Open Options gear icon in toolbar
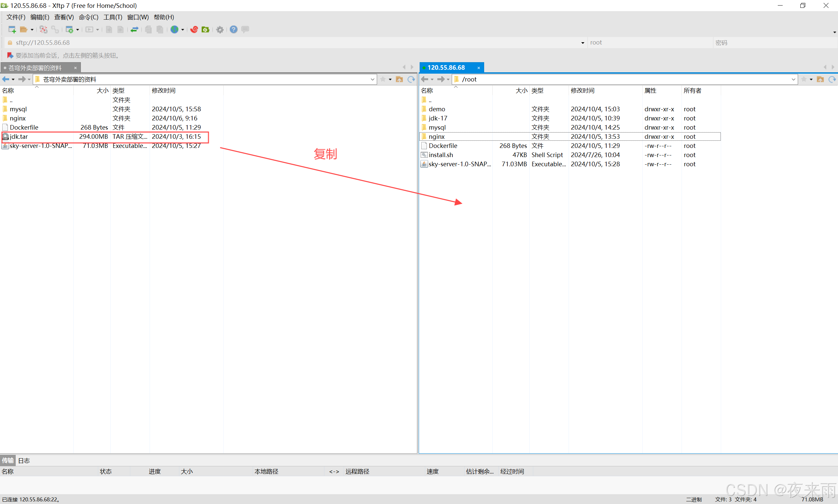838x504 pixels. point(220,29)
